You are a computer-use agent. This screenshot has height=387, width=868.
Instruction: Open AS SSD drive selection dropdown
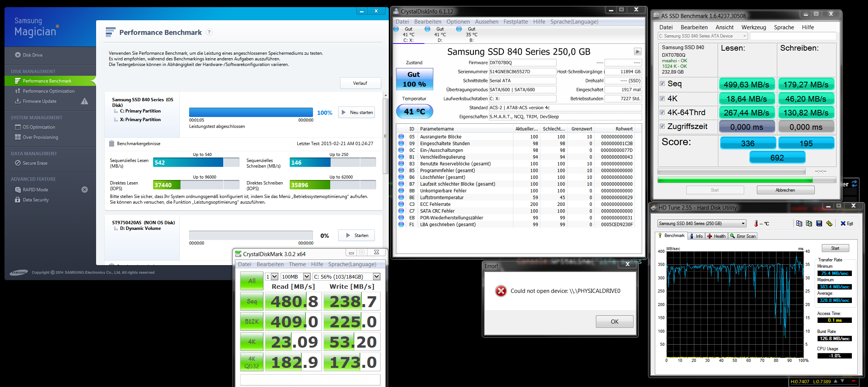703,36
